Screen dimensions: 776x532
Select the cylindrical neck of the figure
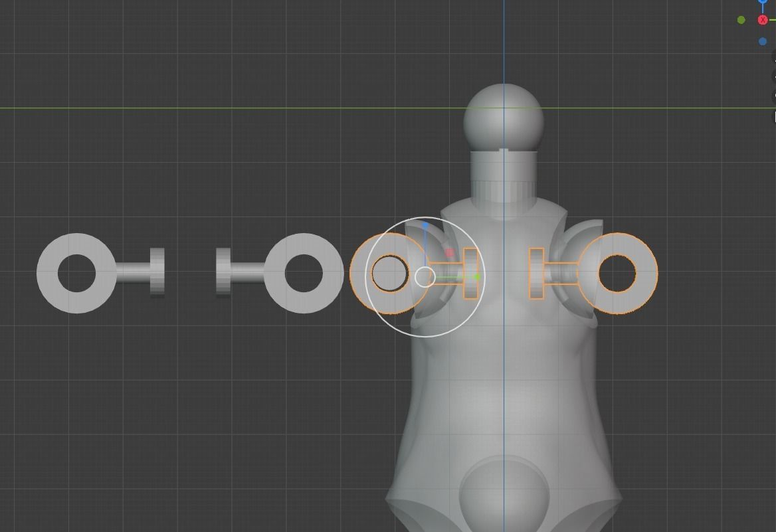(504, 176)
